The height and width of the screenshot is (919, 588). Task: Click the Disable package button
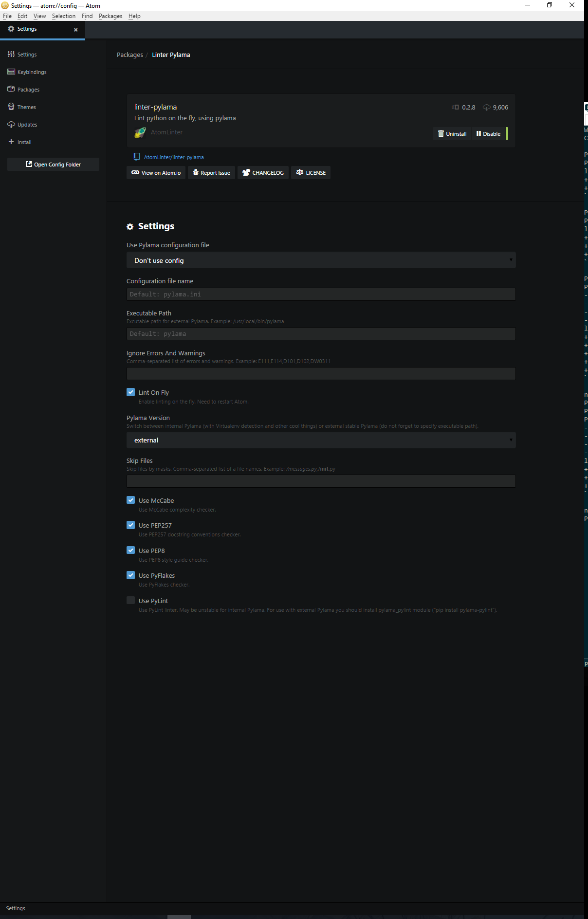click(x=489, y=134)
